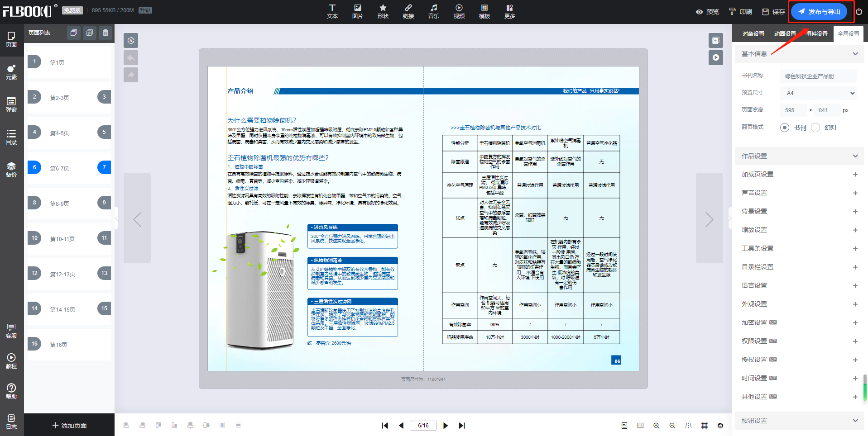
Task: Click the page width 595 field
Action: [x=793, y=110]
